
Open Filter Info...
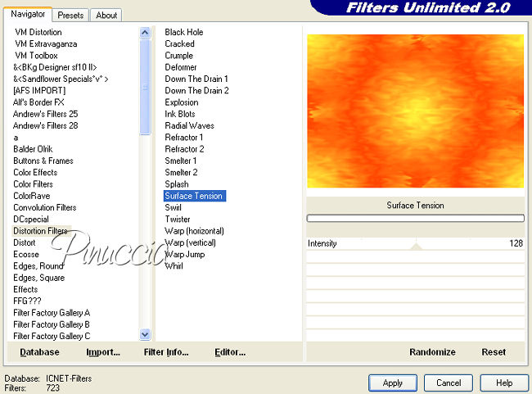tap(166, 352)
